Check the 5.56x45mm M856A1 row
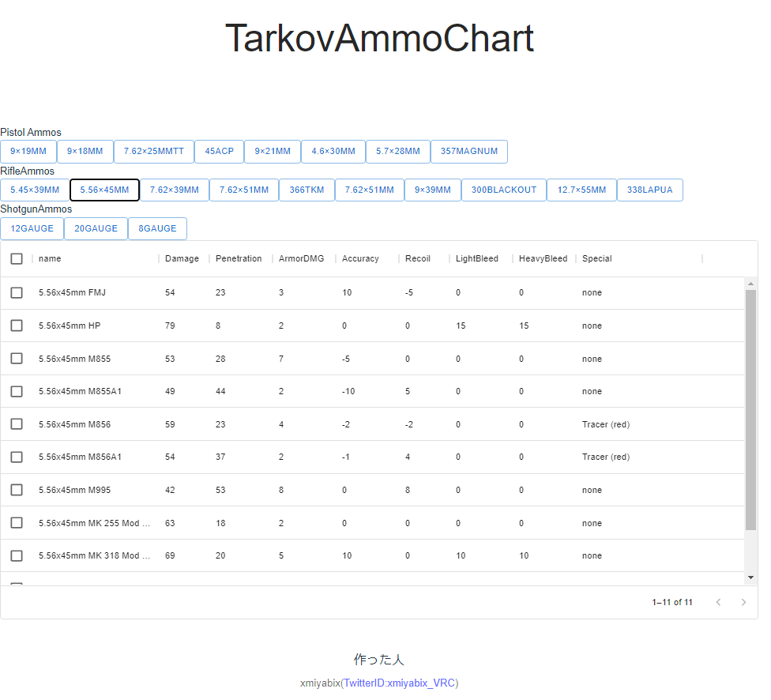 17,457
